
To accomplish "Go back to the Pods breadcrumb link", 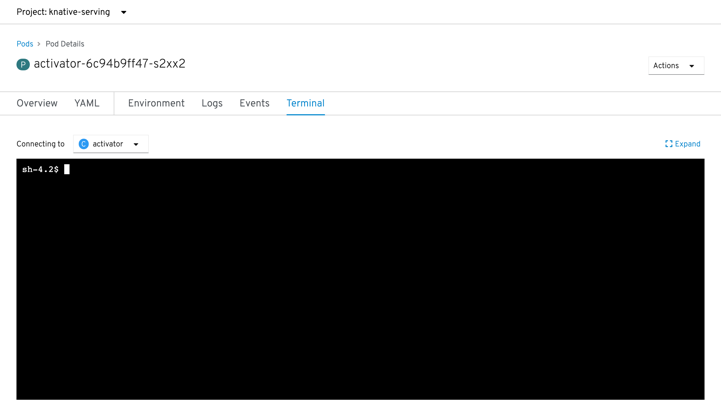I will tap(25, 44).
